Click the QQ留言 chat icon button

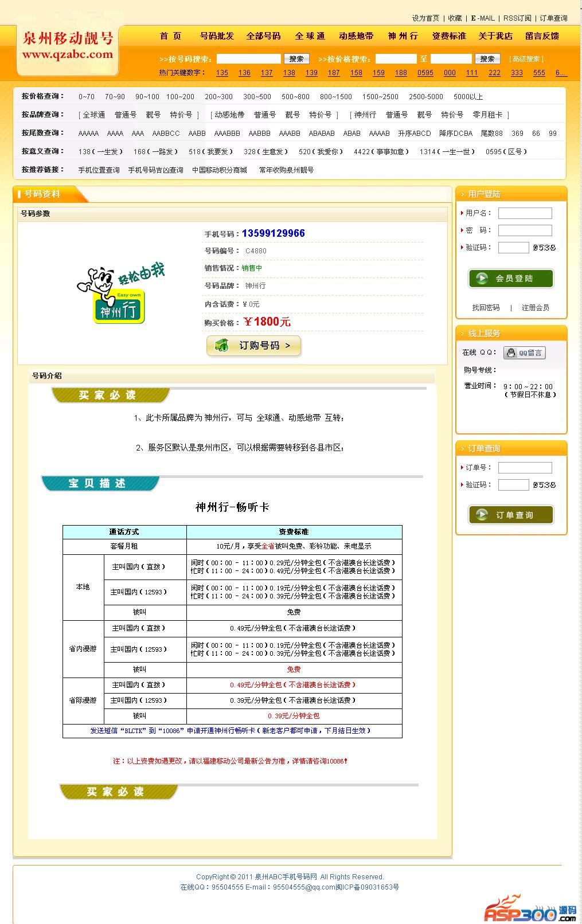pyautogui.click(x=524, y=353)
